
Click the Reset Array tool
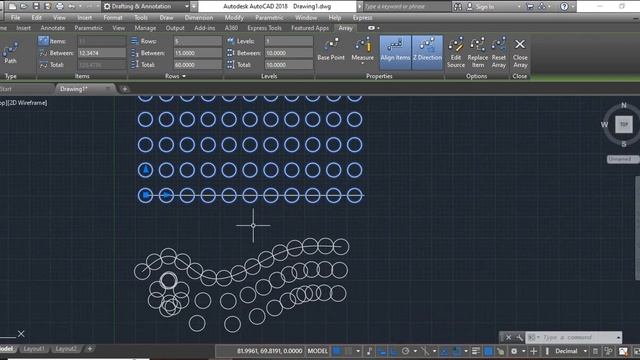tap(499, 52)
